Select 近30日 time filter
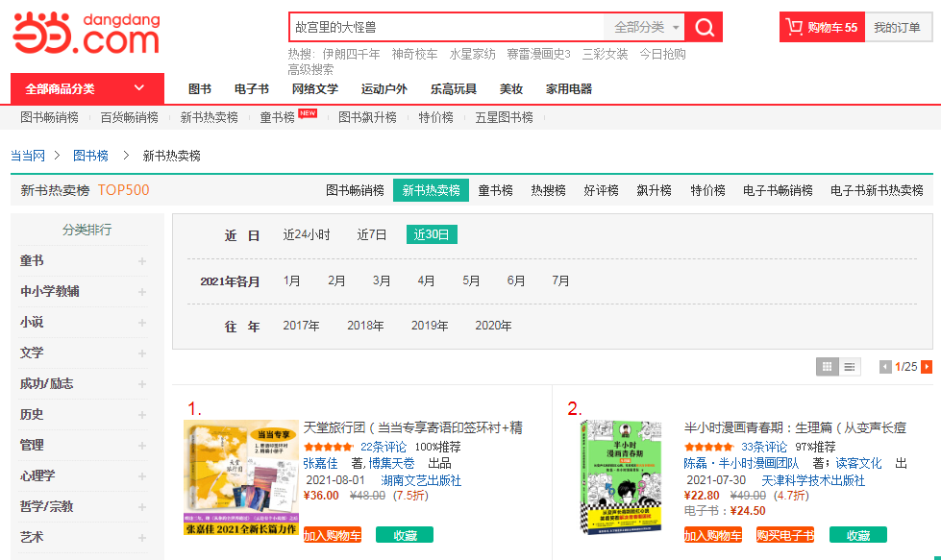The height and width of the screenshot is (560, 941). [x=432, y=234]
